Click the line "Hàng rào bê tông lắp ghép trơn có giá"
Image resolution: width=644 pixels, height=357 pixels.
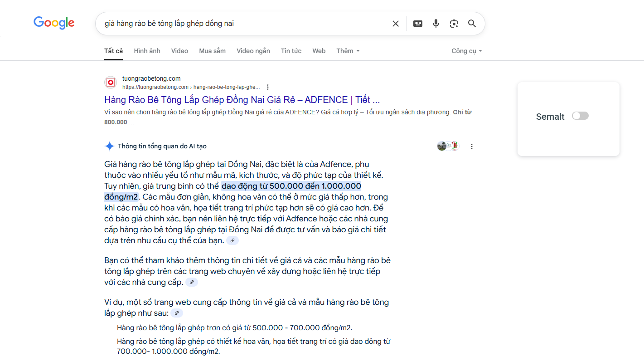coord(234,328)
